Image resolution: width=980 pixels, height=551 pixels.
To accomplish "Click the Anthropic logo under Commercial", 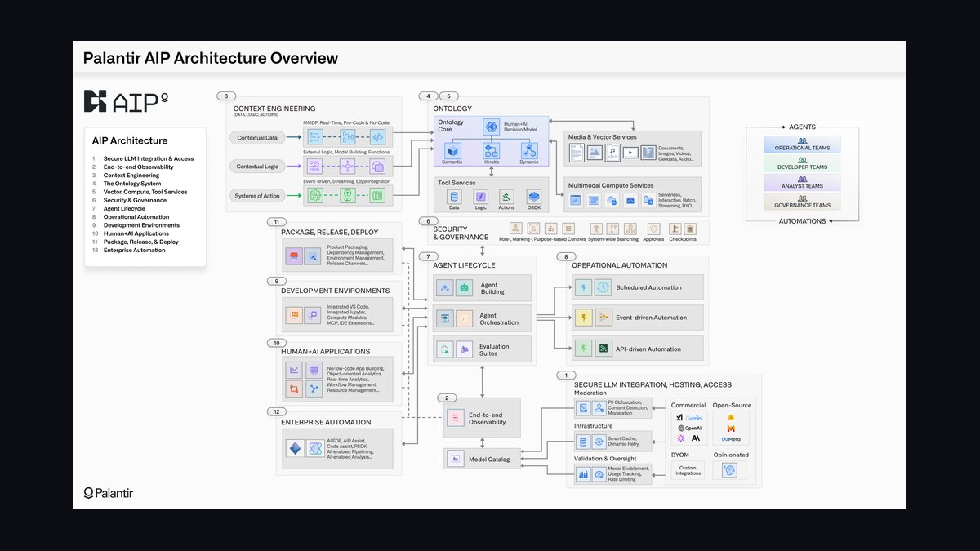I will point(695,438).
